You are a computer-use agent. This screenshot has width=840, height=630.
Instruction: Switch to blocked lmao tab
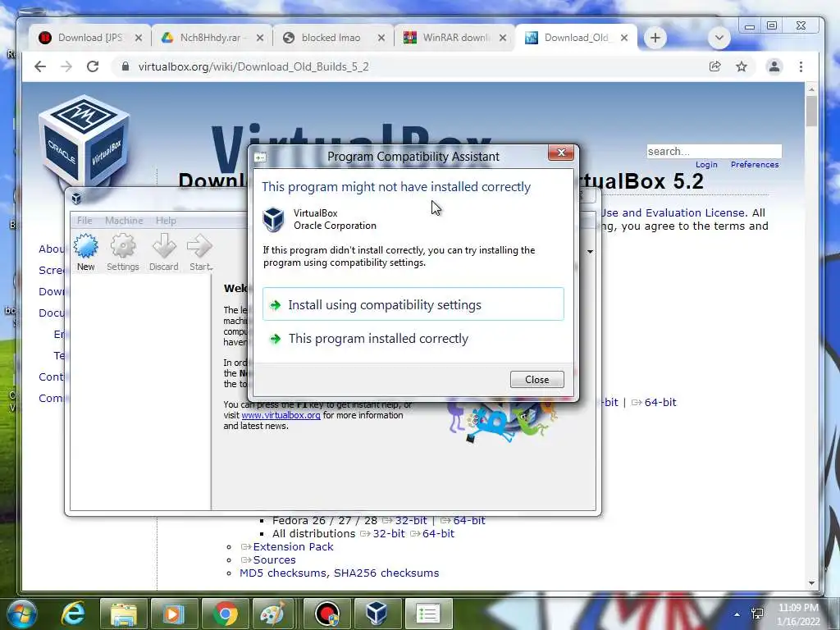point(331,38)
